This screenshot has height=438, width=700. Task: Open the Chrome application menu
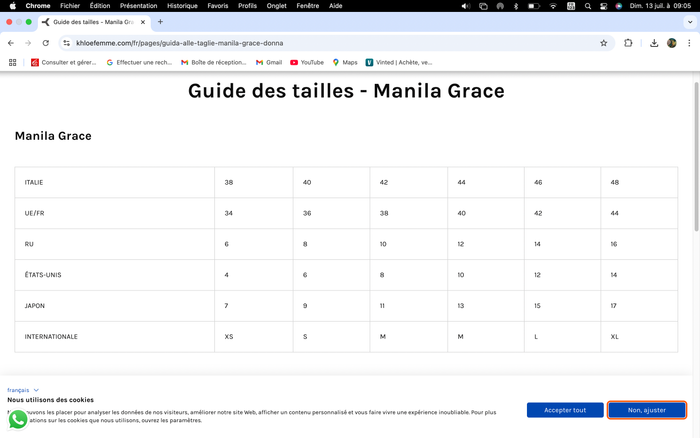[38, 6]
